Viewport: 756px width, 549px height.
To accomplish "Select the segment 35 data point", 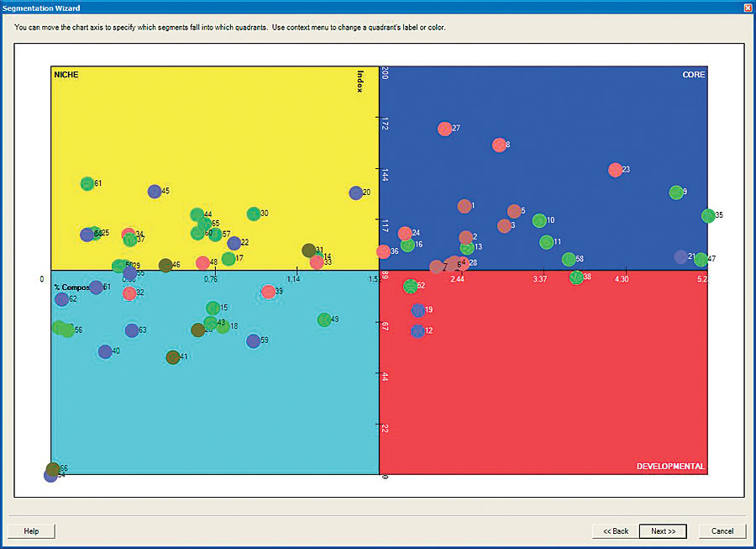I will click(x=708, y=215).
